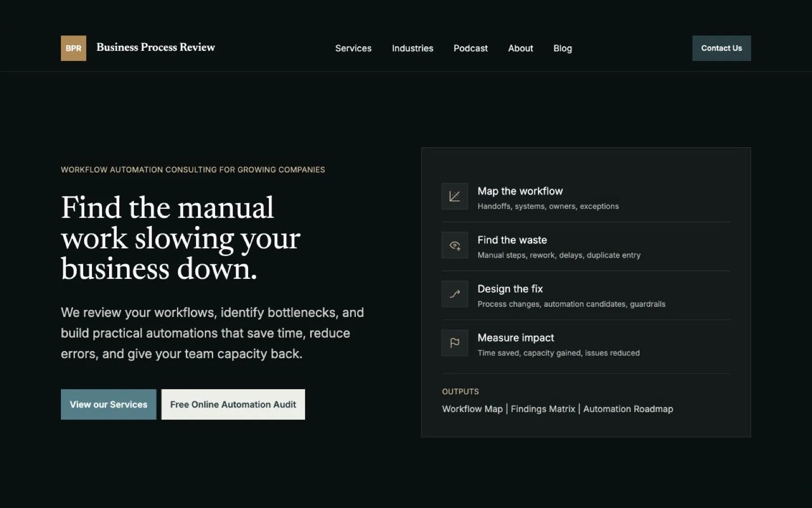Open the Services menu item
Screen dimensions: 812x508
[353, 48]
